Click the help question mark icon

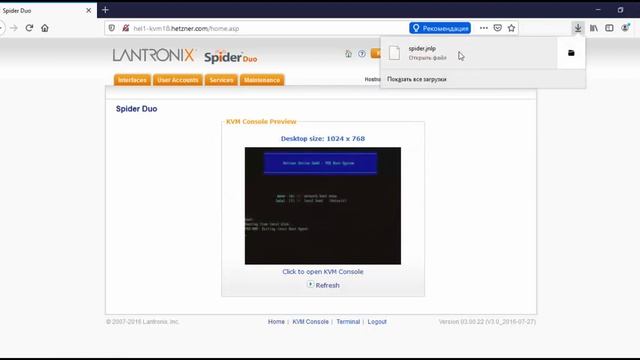point(362,54)
